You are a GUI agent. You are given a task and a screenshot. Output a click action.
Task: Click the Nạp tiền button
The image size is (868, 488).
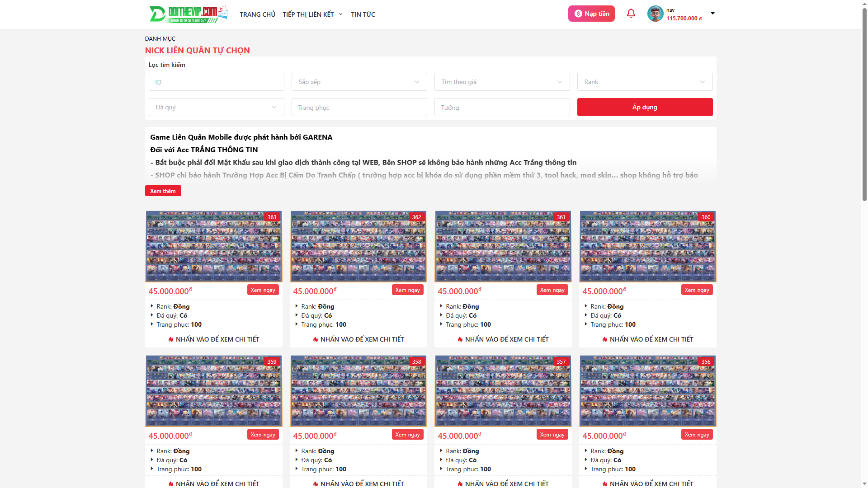point(591,14)
